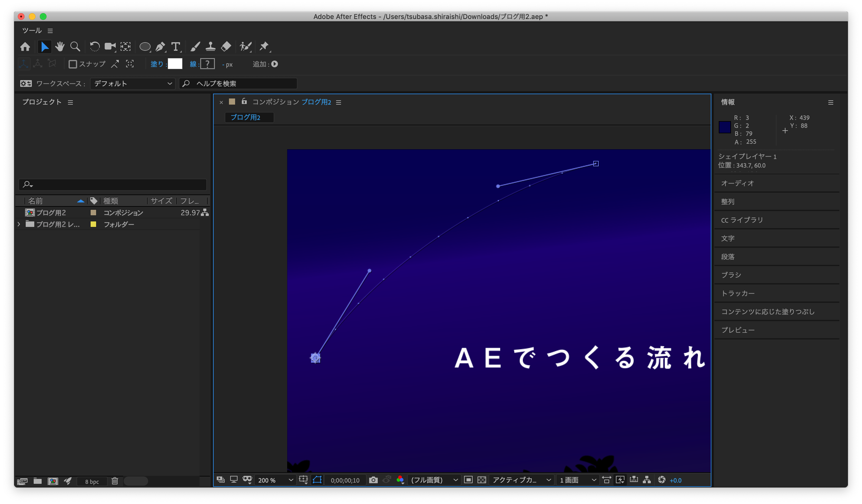Click the 塗り fill options link

coord(157,64)
